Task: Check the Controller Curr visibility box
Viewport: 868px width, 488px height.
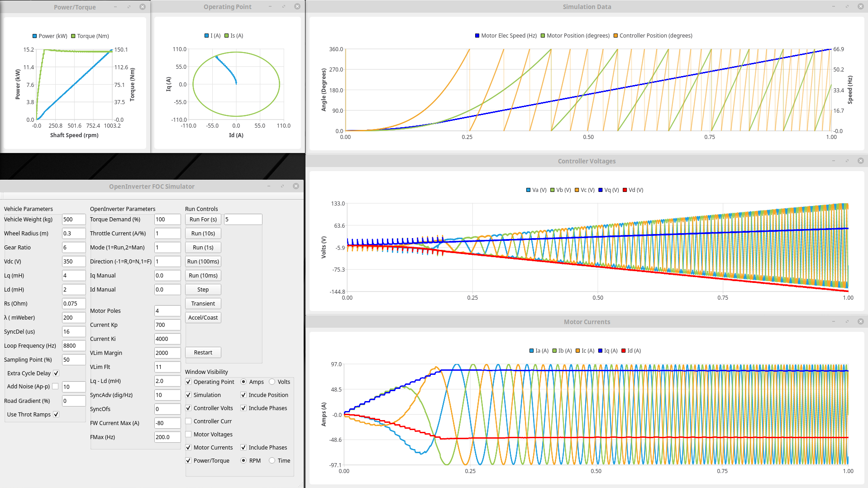Action: [x=188, y=421]
